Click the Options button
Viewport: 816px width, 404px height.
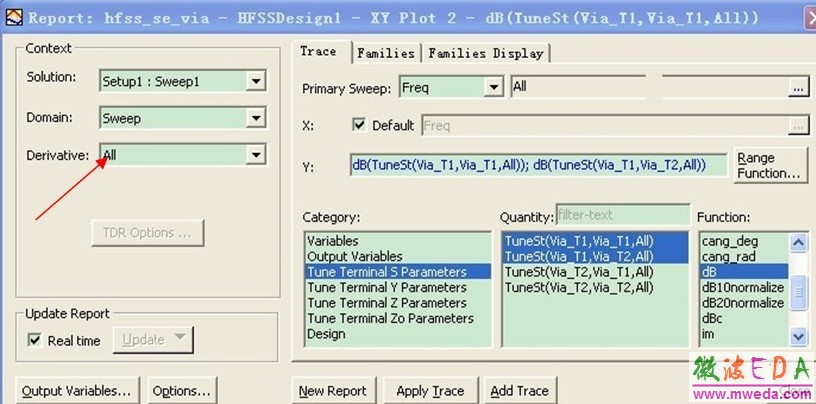(182, 390)
